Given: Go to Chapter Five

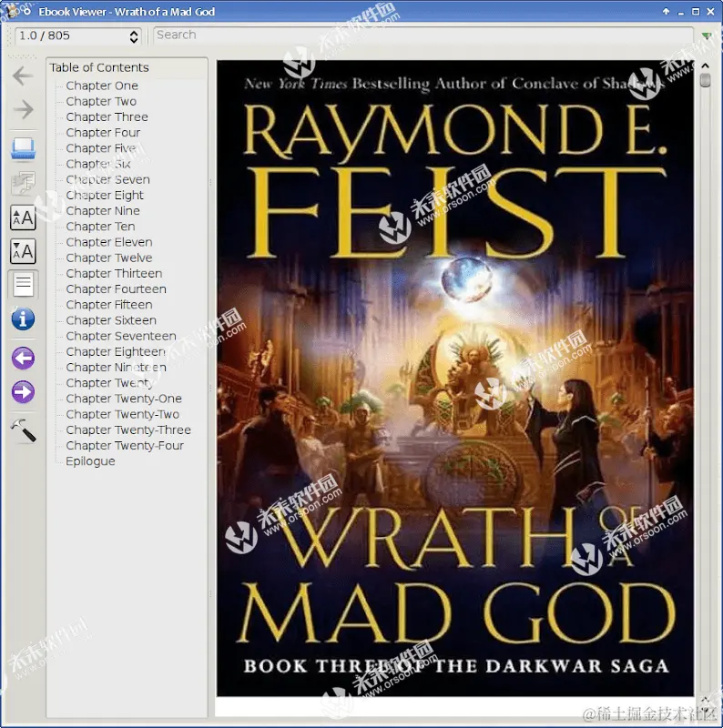Looking at the screenshot, I should pos(101,148).
